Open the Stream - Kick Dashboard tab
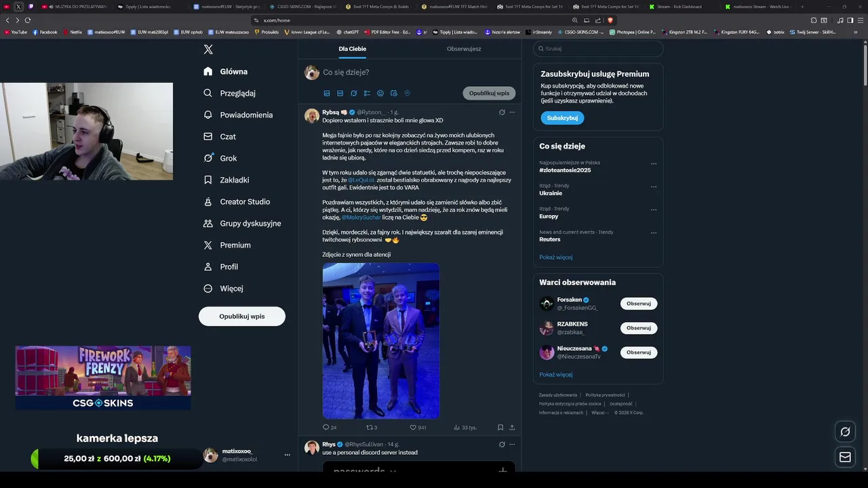 coord(679,7)
